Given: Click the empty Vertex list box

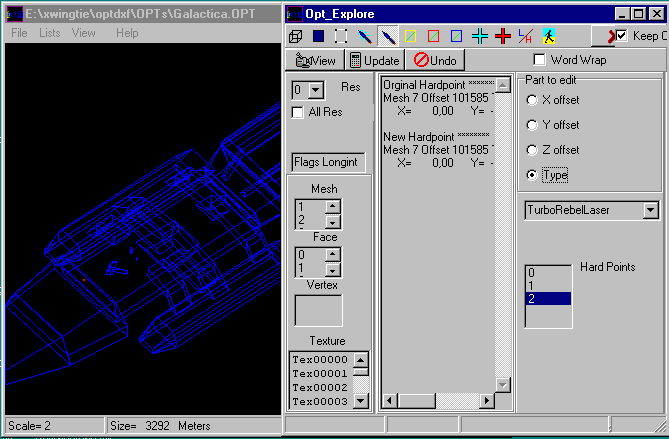Looking at the screenshot, I should pos(319,310).
